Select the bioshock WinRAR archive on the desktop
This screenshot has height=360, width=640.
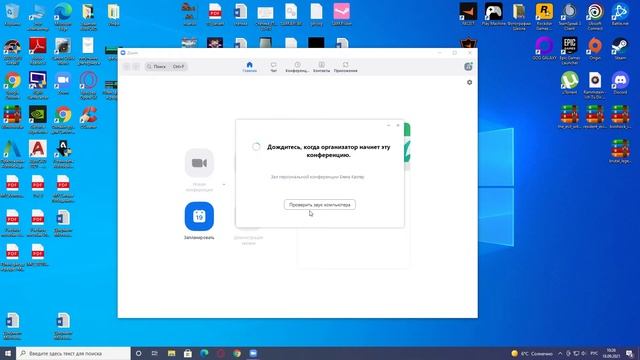[620, 117]
